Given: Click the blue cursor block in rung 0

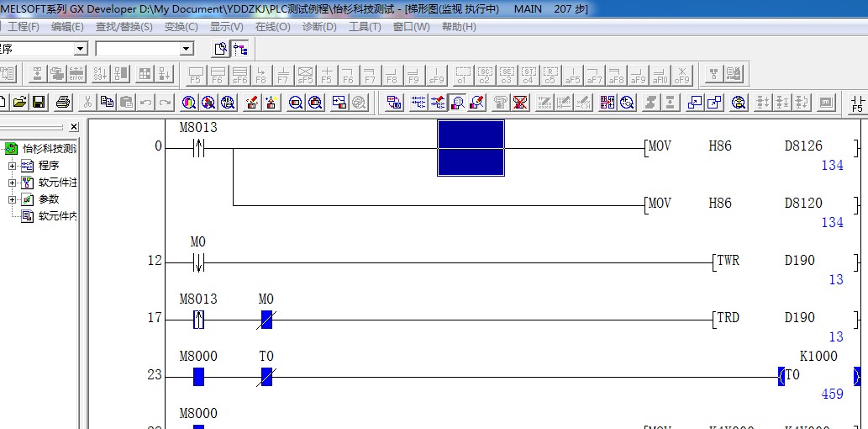Looking at the screenshot, I should coord(471,148).
